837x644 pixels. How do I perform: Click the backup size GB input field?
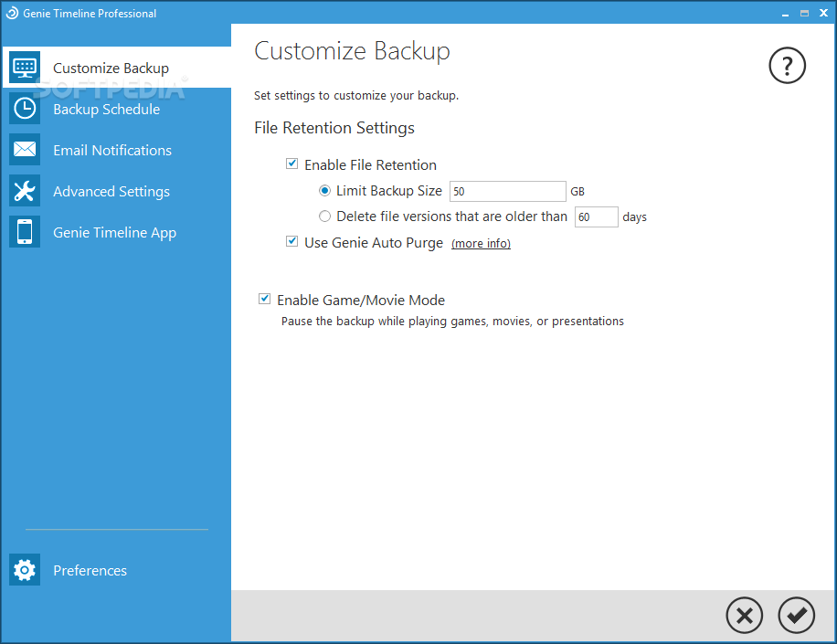pos(508,191)
